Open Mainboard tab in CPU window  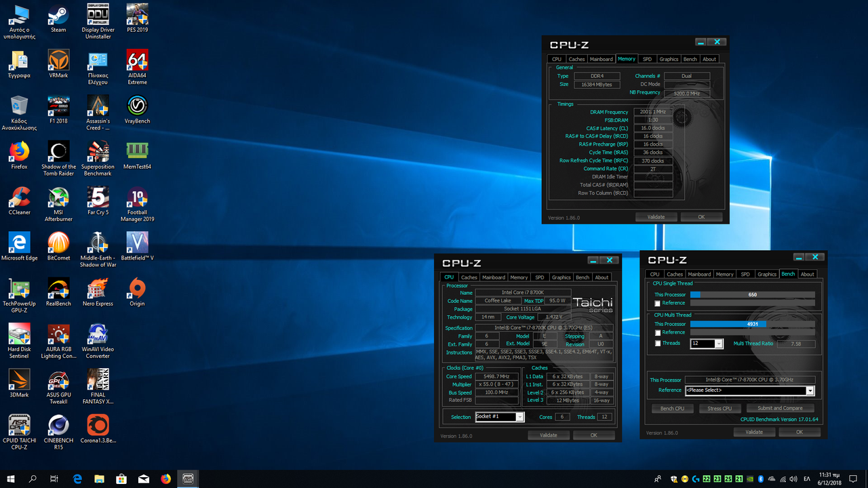click(494, 277)
